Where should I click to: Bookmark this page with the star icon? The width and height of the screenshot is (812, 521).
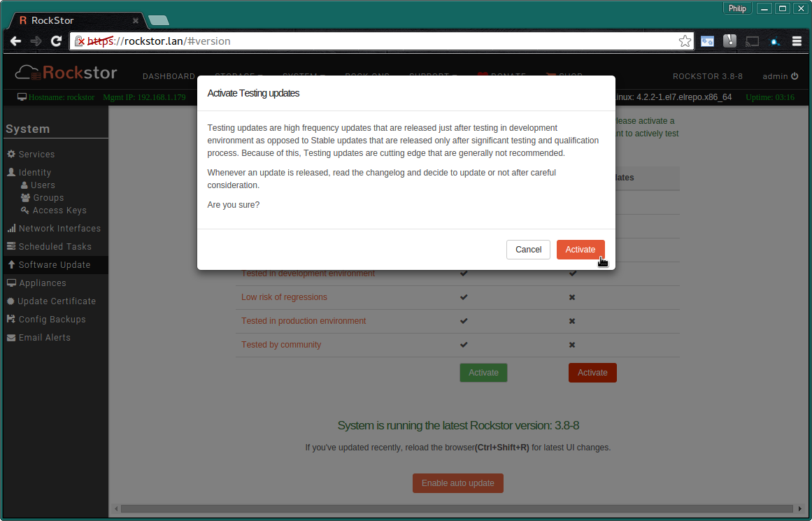pos(685,41)
